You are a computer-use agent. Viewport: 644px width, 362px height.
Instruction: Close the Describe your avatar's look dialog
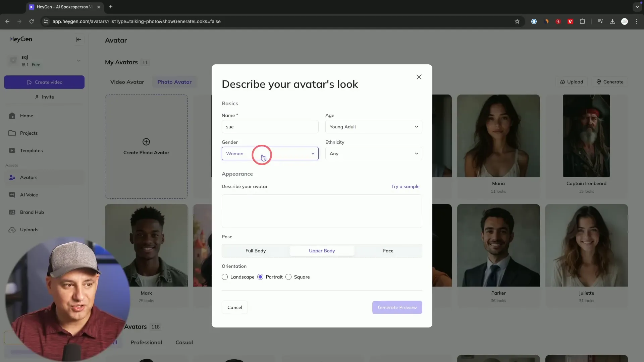tap(419, 77)
